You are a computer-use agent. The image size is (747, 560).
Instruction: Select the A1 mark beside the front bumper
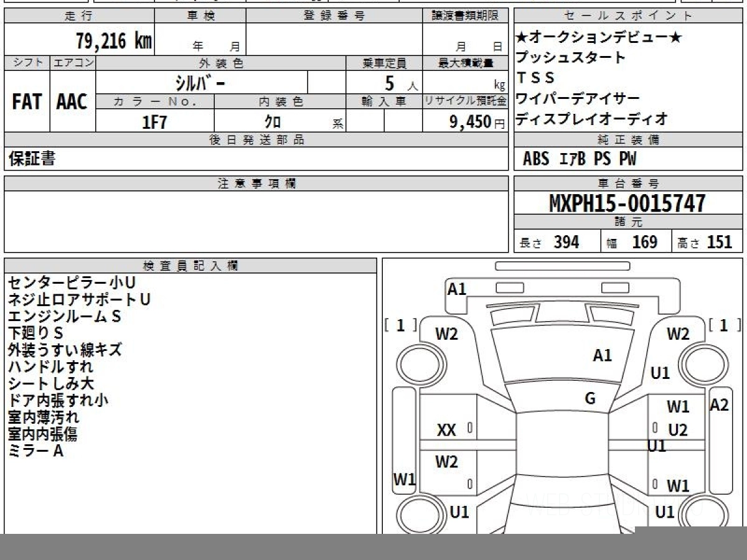[457, 289]
